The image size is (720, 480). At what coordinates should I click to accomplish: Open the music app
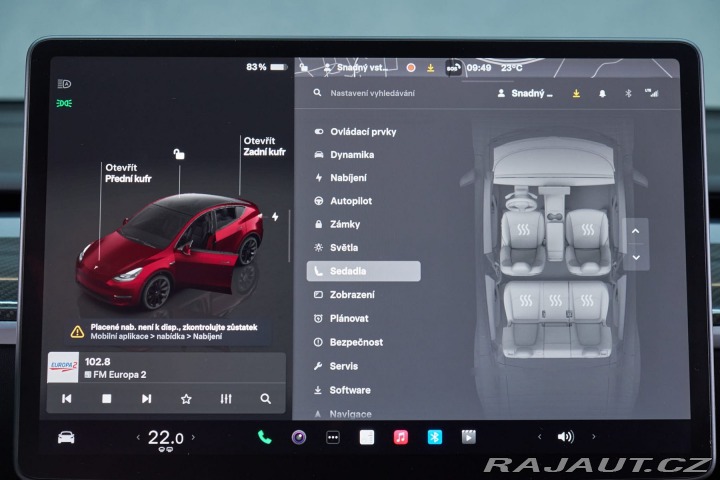tap(401, 437)
